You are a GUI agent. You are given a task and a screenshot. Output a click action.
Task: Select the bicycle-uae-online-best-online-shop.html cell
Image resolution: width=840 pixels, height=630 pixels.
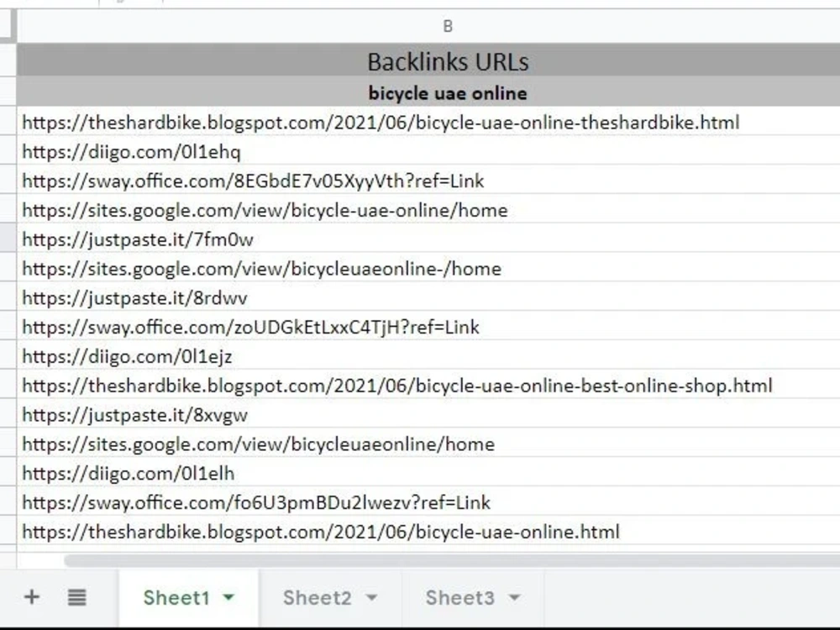428,386
